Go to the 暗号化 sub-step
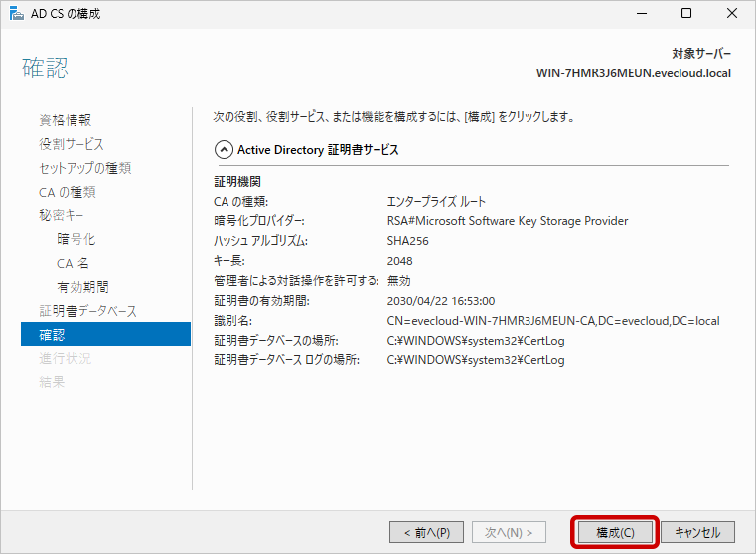 (x=76, y=239)
